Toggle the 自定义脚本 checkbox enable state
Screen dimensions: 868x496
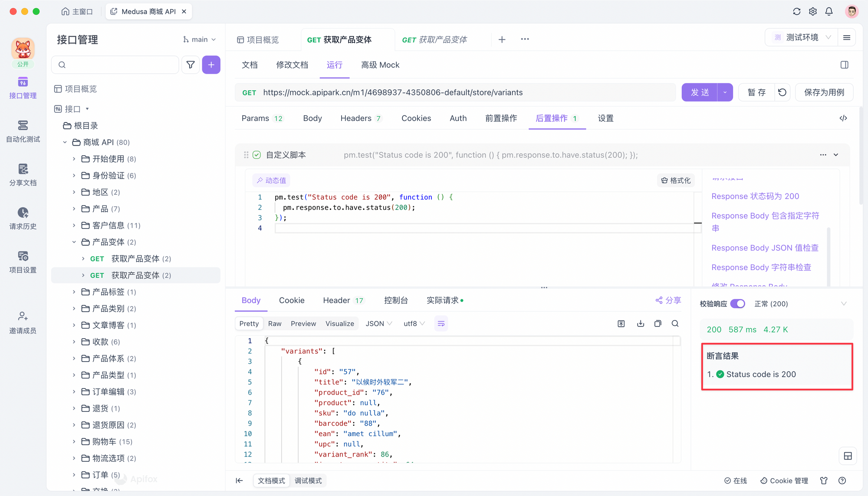tap(257, 155)
